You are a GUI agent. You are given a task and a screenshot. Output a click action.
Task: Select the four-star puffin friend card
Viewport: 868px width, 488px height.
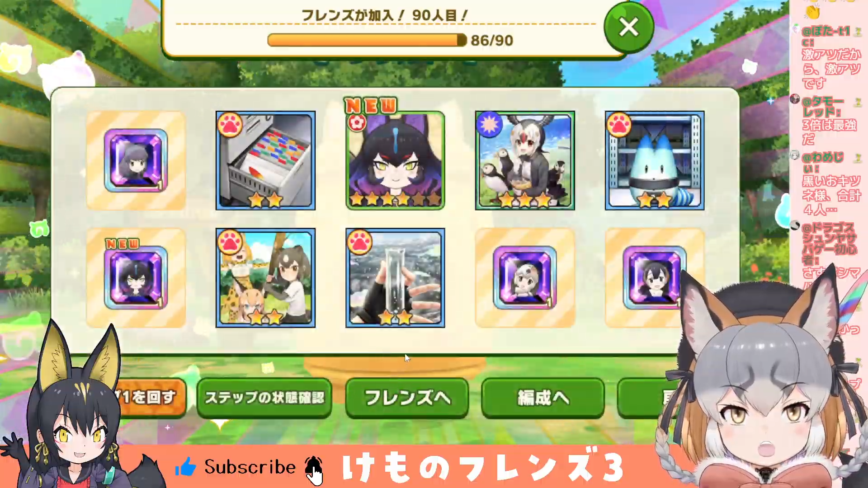click(x=525, y=160)
